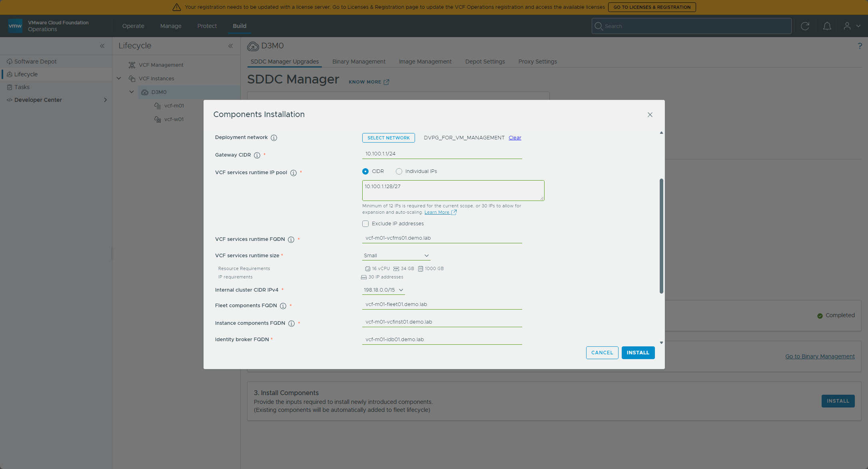Close the Components Installation dialog

point(650,115)
